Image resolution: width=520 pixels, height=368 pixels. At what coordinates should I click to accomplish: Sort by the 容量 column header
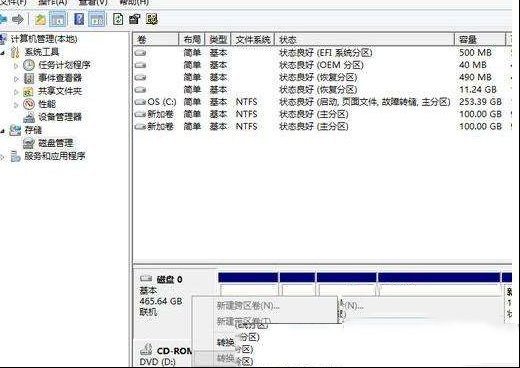coord(479,40)
